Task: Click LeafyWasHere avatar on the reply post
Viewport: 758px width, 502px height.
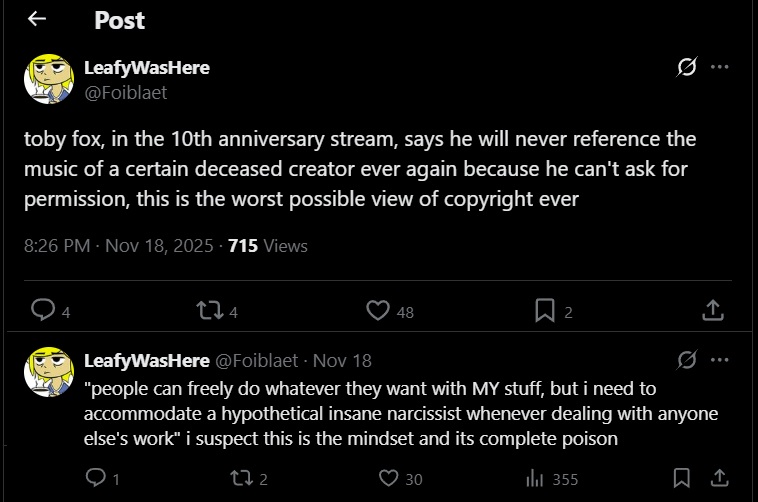Action: (49, 372)
